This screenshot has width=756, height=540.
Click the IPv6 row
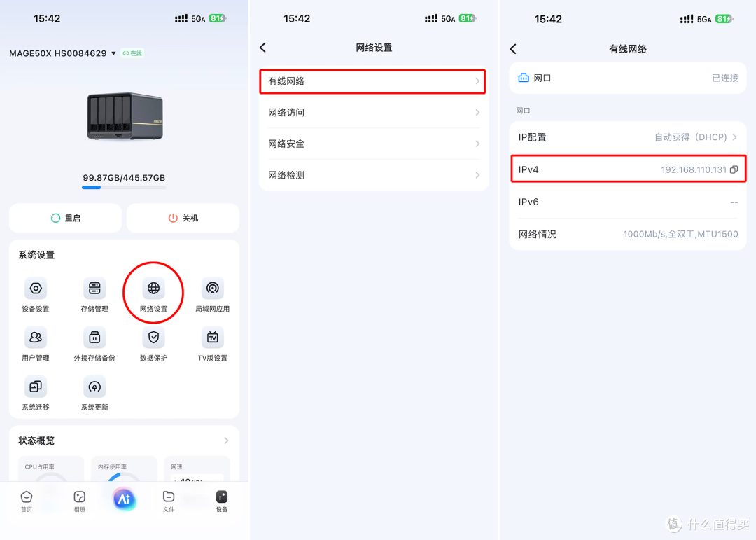pyautogui.click(x=628, y=202)
